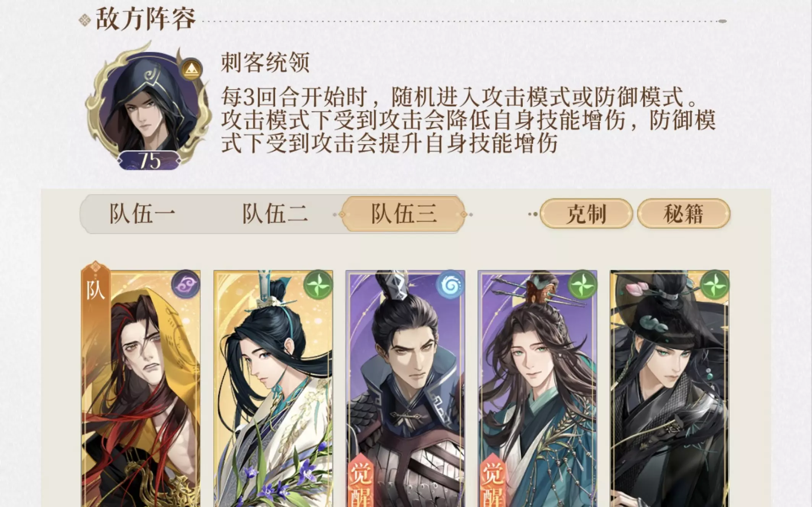Image resolution: width=812 pixels, height=507 pixels.
Task: Tap the level 75 badge under portrait
Action: pos(149,160)
